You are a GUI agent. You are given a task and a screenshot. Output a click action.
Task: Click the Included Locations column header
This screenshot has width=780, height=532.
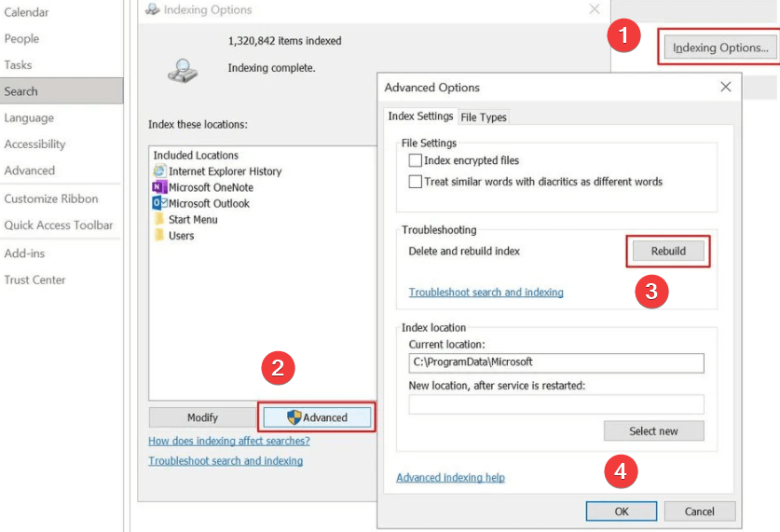coord(196,155)
